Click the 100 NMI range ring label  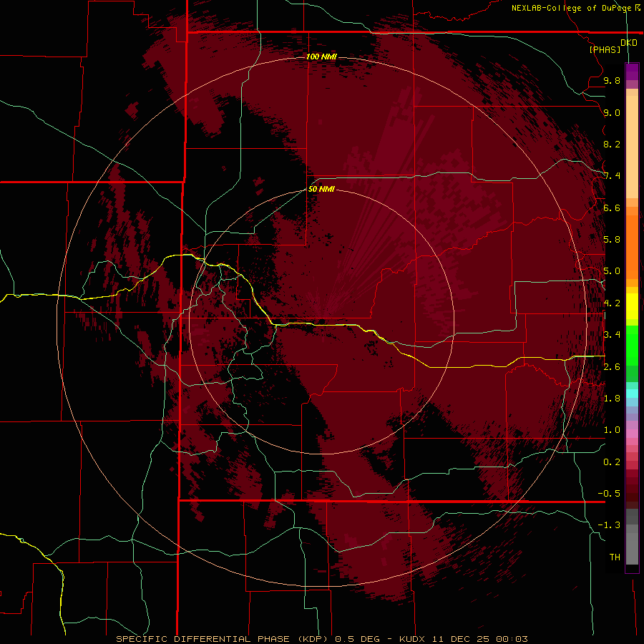click(x=321, y=57)
